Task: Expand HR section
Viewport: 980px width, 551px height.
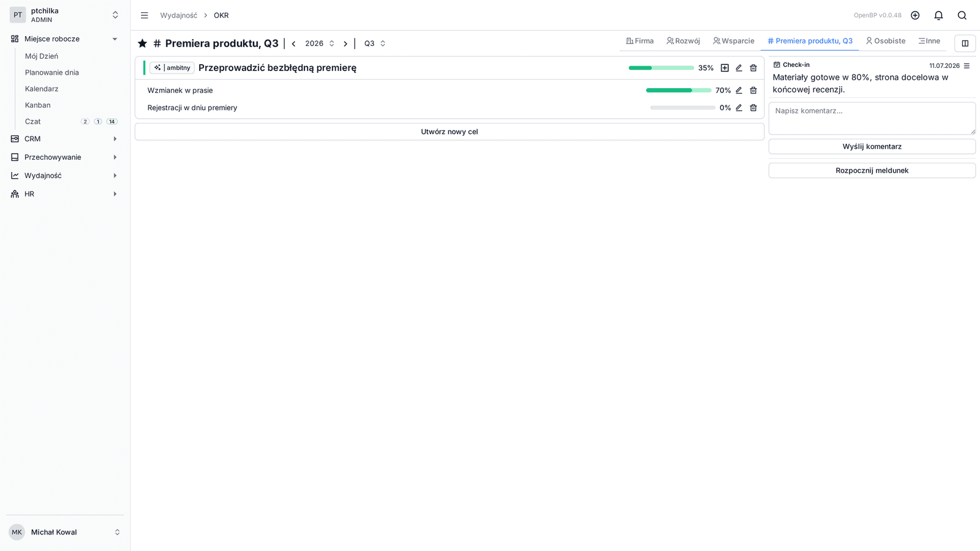Action: click(64, 194)
